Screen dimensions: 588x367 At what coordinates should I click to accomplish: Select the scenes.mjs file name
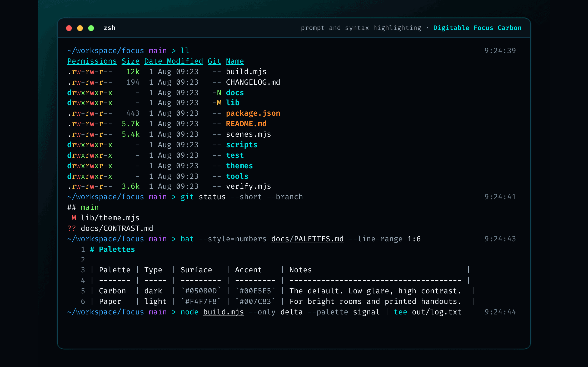pyautogui.click(x=248, y=134)
